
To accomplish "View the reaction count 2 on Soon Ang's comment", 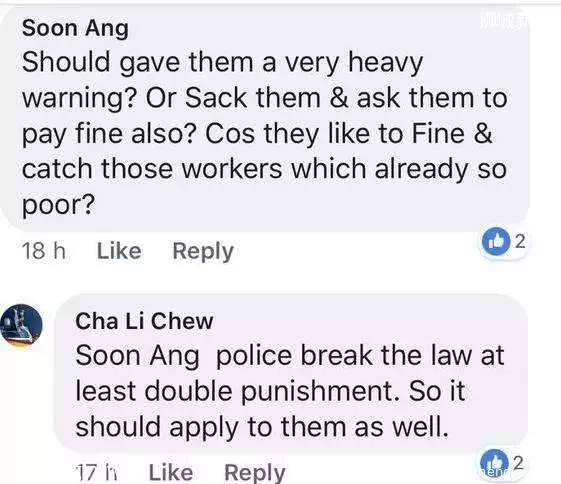I will click(x=520, y=241).
